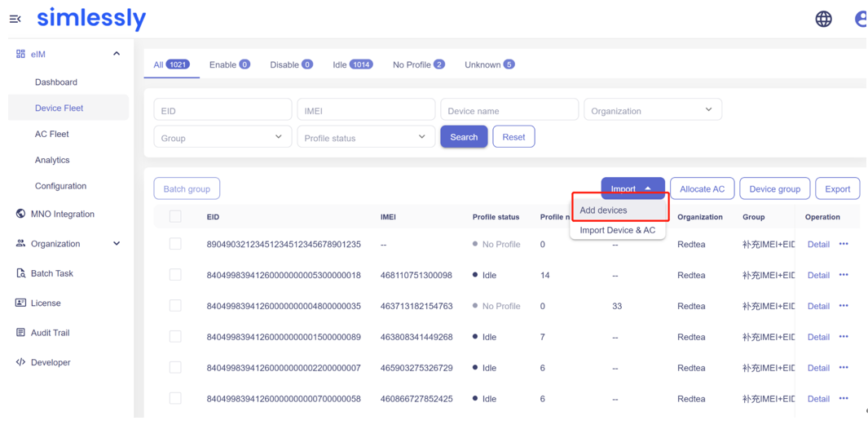Open Detail for IMEI 460866727852425
Screen dimensions: 868x425
[818, 400]
